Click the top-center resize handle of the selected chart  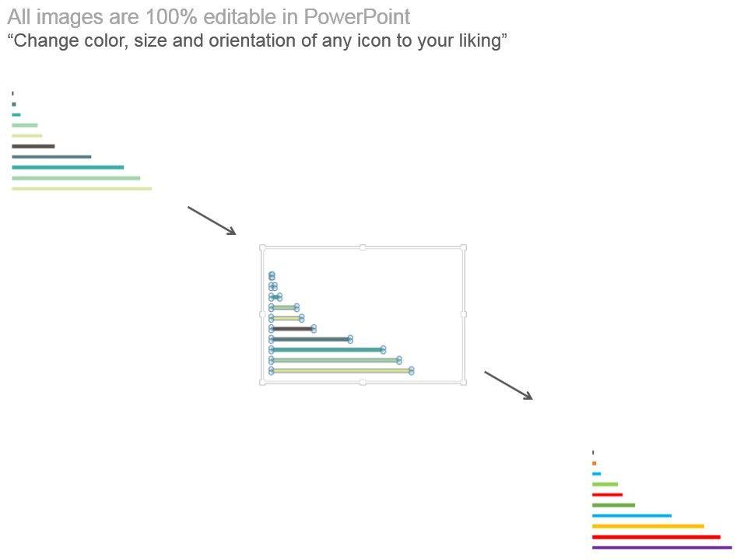pyautogui.click(x=363, y=247)
